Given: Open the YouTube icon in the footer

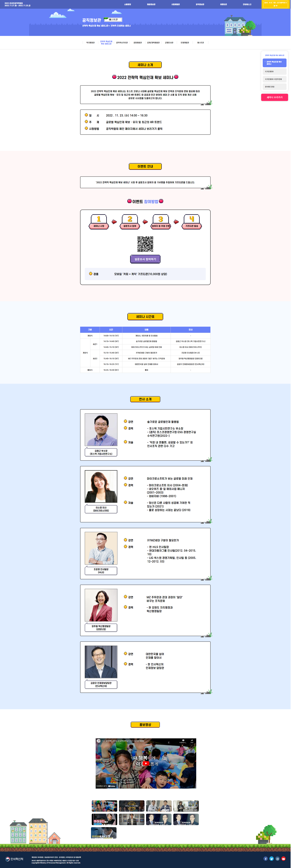Looking at the screenshot, I should pyautogui.click(x=284, y=859).
